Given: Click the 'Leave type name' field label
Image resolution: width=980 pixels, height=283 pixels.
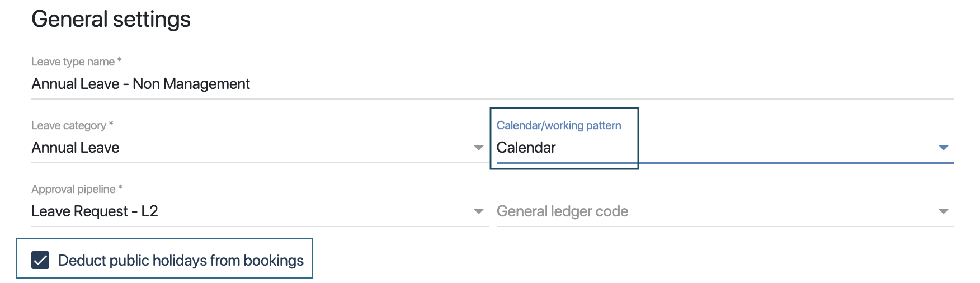Looking at the screenshot, I should click(x=73, y=62).
